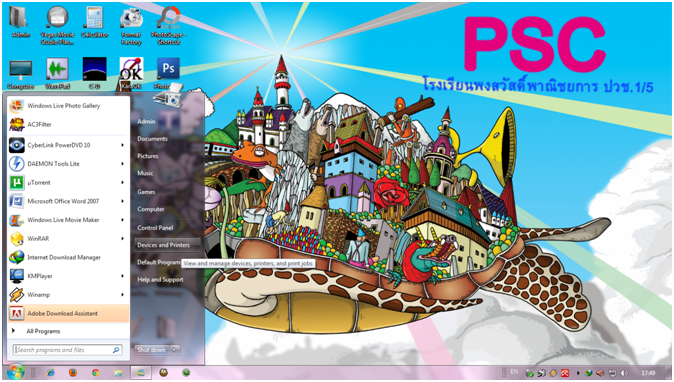Expand CyberLink PowerDVD 10 submenu arrow
Screen dimensions: 674x382
123,145
